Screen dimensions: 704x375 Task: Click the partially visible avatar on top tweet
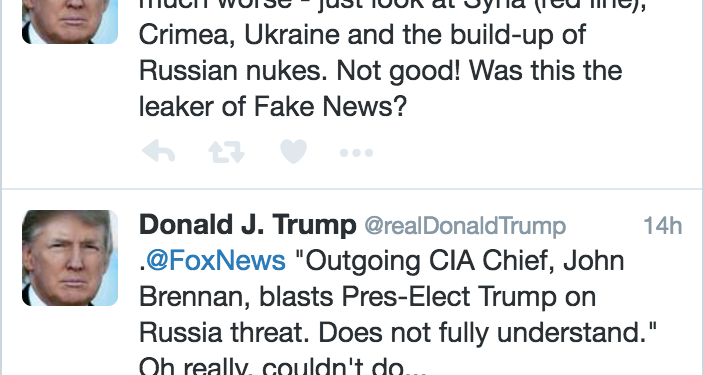coord(70,22)
